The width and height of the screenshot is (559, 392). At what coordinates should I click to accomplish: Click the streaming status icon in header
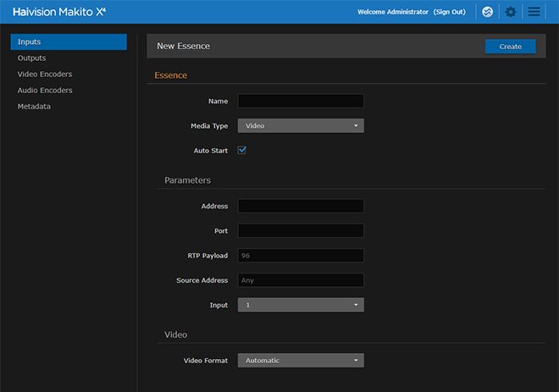[x=487, y=12]
